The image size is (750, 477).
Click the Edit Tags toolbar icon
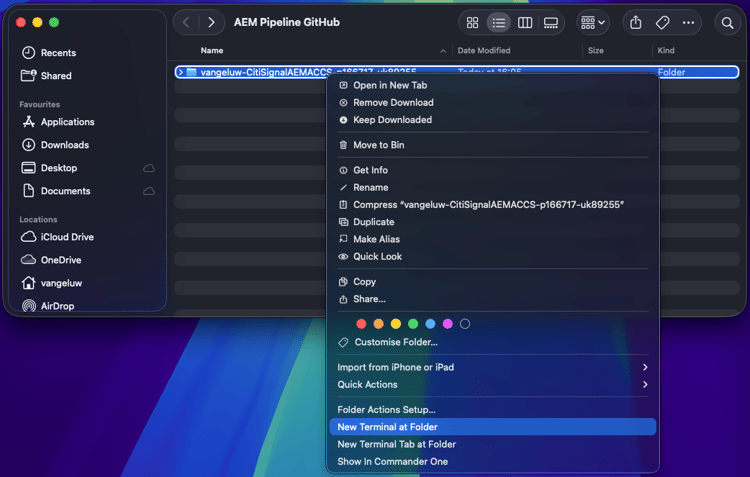(x=662, y=22)
